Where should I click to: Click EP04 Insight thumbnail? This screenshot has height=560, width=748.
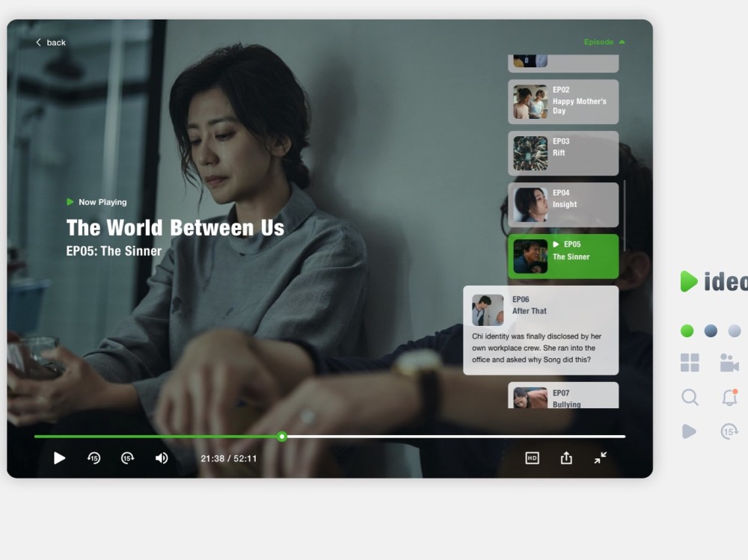click(530, 205)
